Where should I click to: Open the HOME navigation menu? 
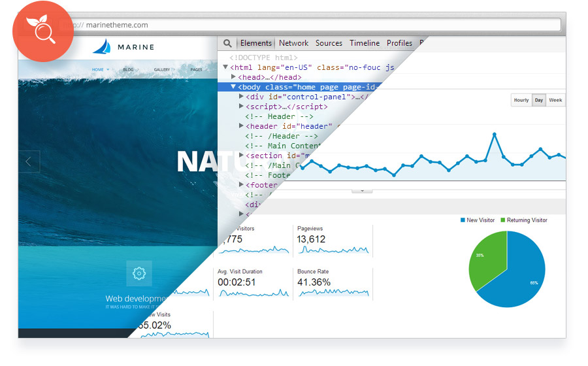coord(98,70)
